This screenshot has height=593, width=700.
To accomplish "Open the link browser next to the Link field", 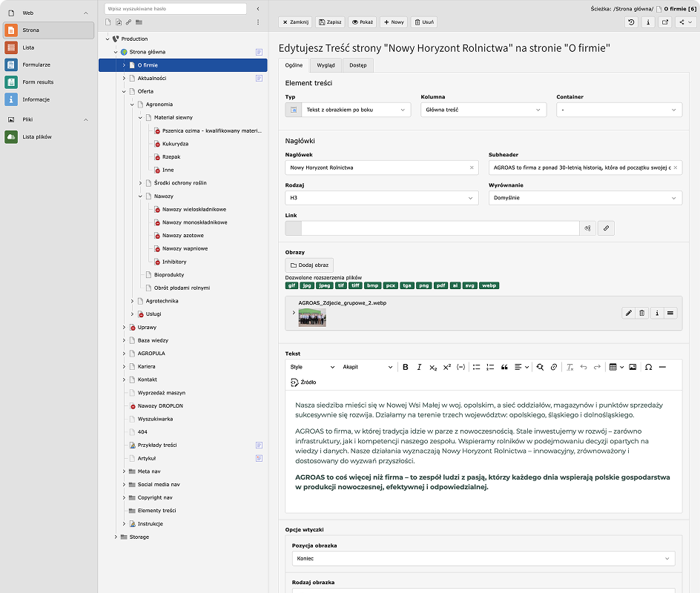I will tap(606, 228).
